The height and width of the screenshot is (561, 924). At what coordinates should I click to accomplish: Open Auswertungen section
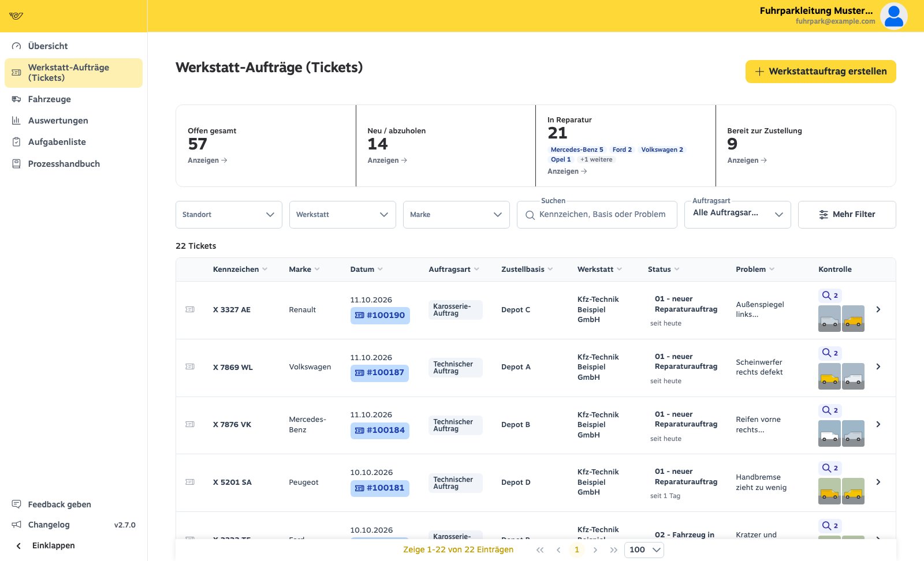pyautogui.click(x=73, y=121)
